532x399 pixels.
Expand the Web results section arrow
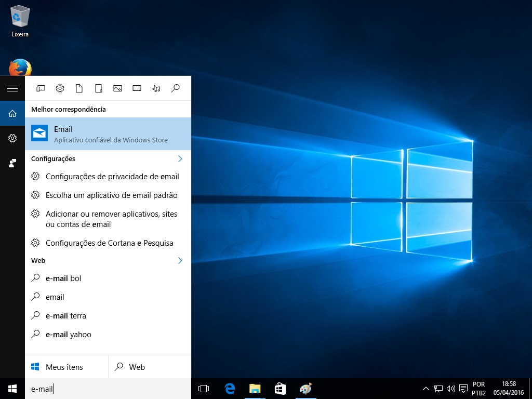click(180, 260)
